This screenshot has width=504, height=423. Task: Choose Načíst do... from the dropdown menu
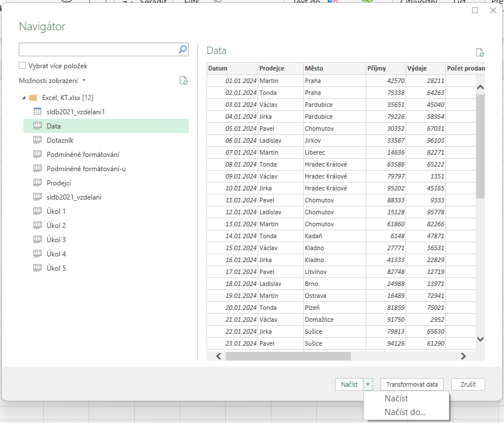[405, 412]
